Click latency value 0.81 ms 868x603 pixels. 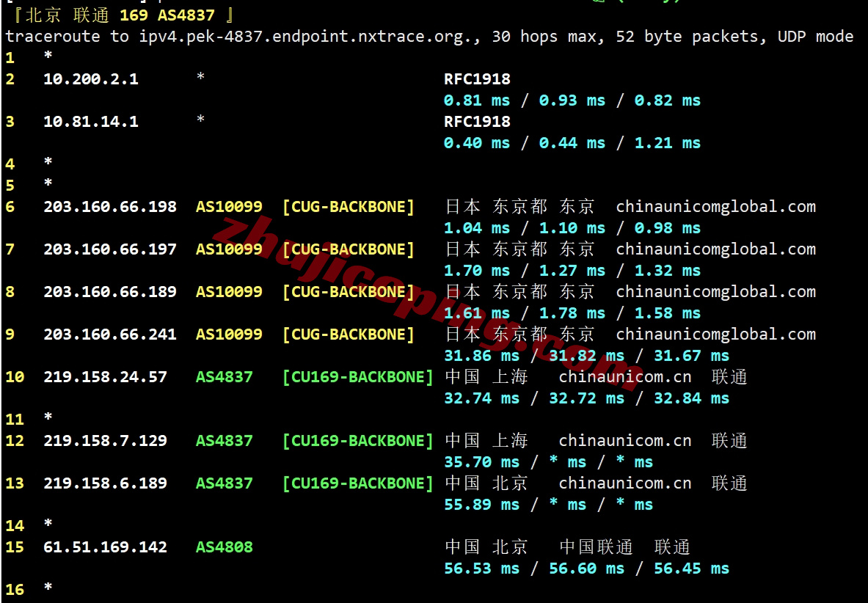pyautogui.click(x=477, y=100)
